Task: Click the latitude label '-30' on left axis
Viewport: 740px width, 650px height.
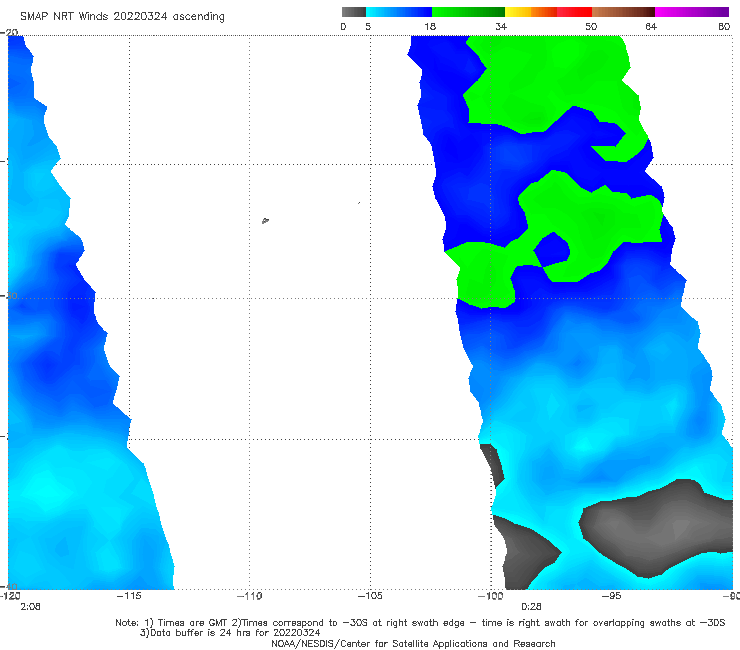Action: pos(9,296)
